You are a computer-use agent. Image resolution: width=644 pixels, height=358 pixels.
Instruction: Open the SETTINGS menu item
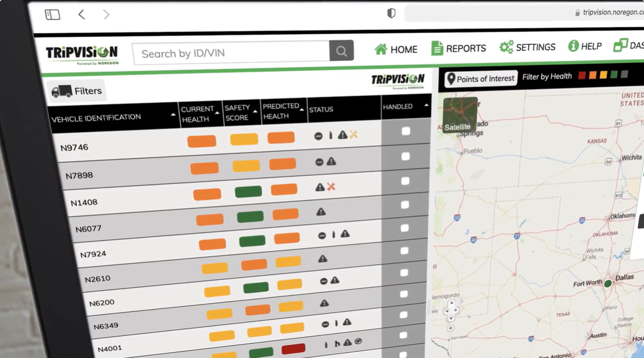pos(527,47)
